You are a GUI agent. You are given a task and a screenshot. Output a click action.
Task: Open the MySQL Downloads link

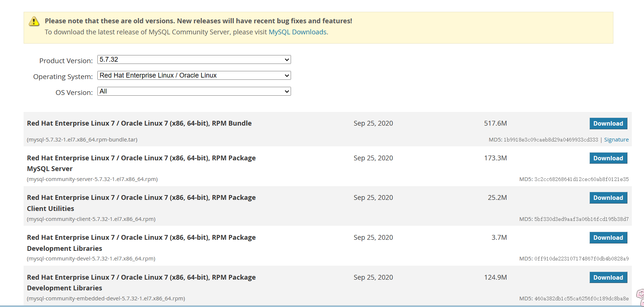coord(298,32)
